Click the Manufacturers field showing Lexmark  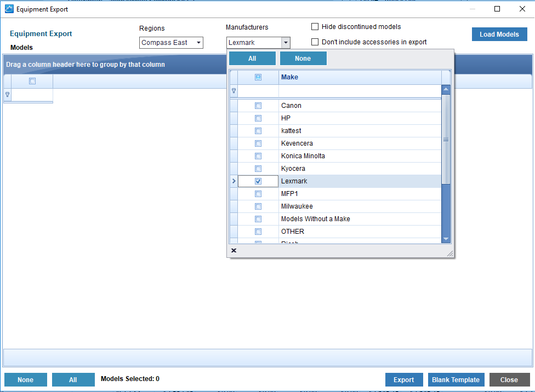click(x=254, y=43)
